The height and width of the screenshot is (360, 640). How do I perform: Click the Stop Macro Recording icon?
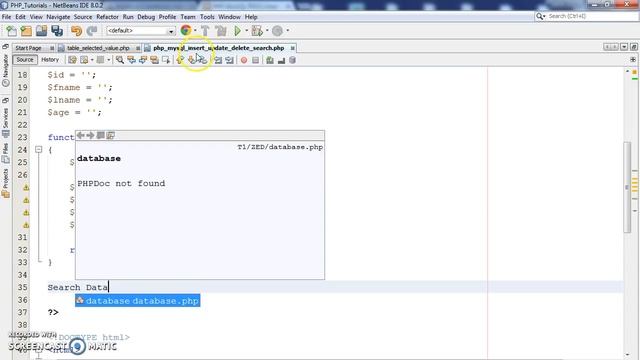[x=255, y=60]
